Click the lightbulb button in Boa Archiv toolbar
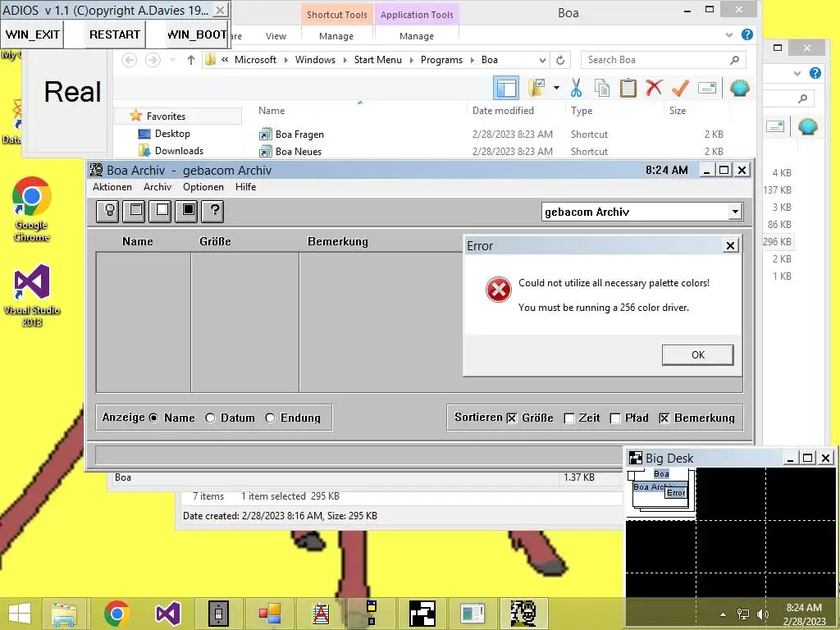 point(109,211)
